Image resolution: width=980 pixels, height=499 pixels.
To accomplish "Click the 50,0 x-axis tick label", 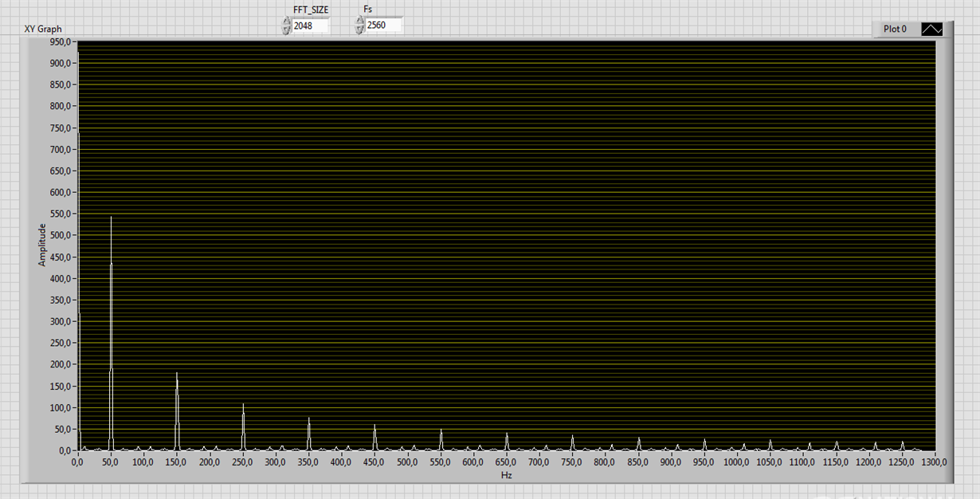I will [110, 462].
